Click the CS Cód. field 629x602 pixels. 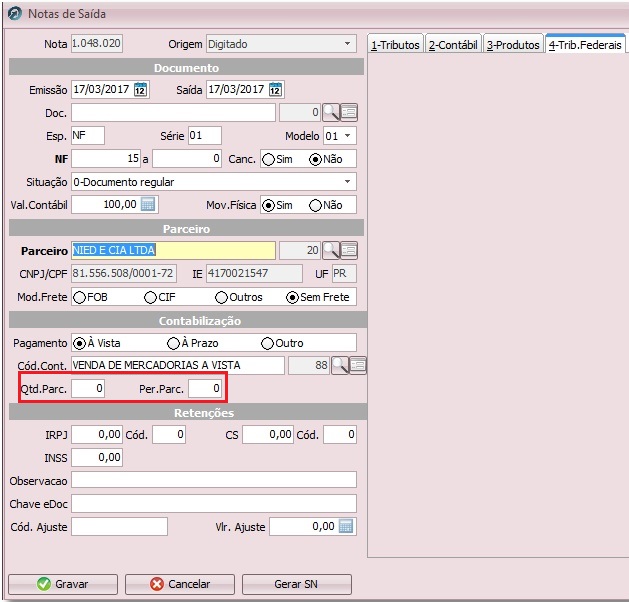(340, 434)
